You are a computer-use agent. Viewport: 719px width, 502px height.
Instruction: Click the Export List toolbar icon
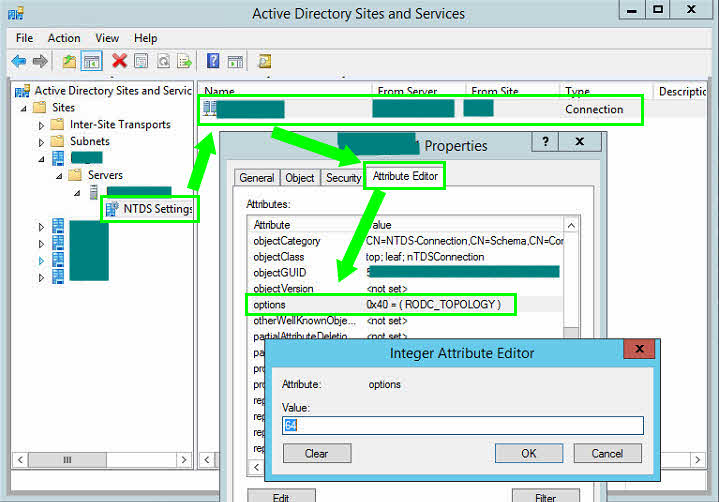185,61
